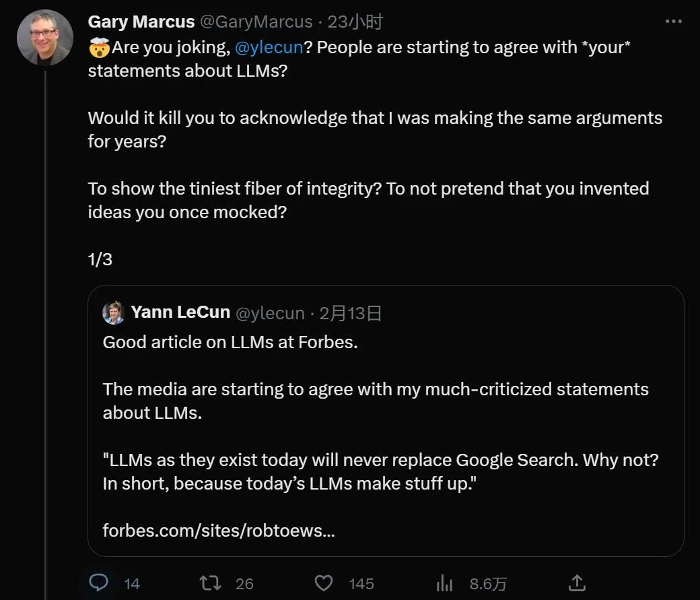
Task: Retweet this Gary Marcus post
Action: click(x=211, y=582)
